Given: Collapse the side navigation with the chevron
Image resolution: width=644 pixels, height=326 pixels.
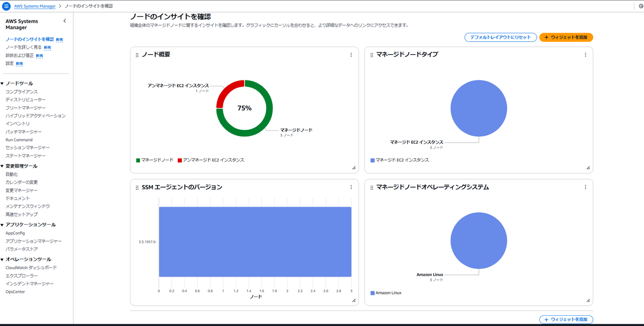Looking at the screenshot, I should [64, 21].
